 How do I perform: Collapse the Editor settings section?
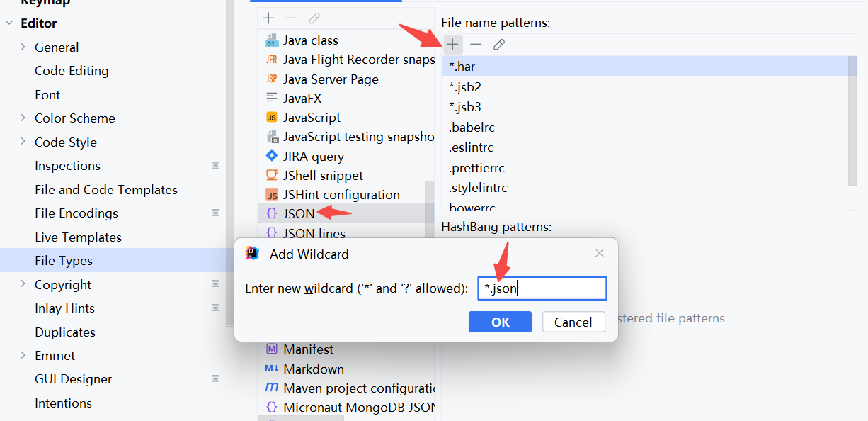point(9,23)
